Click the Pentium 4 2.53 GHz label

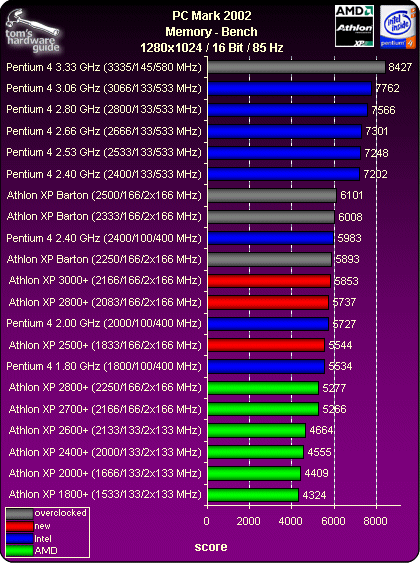[x=104, y=152]
